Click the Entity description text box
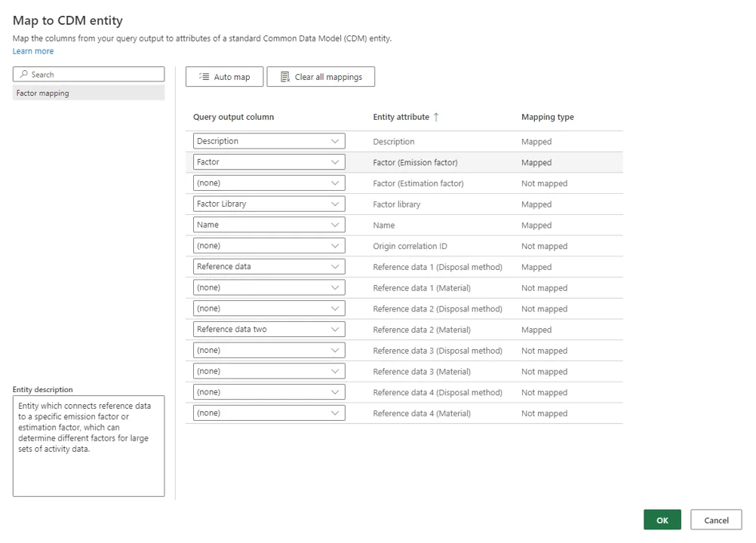 tap(89, 446)
